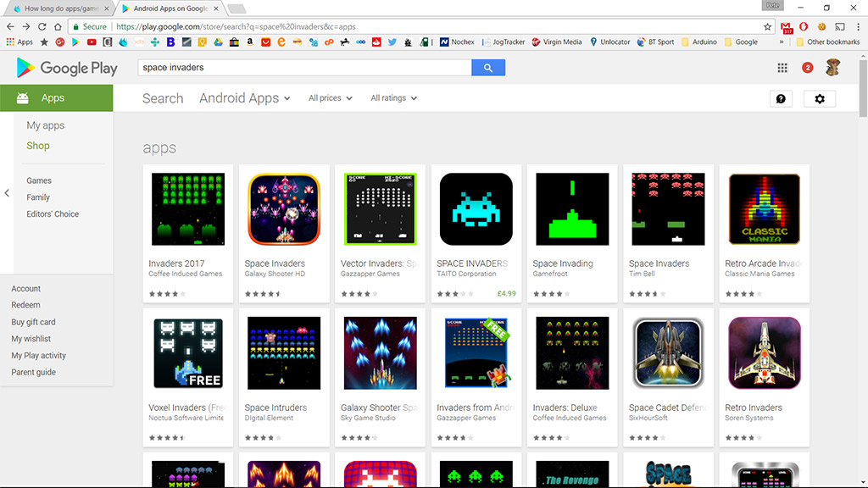
Task: Open the Arduino bookmarks folder
Action: pos(698,42)
